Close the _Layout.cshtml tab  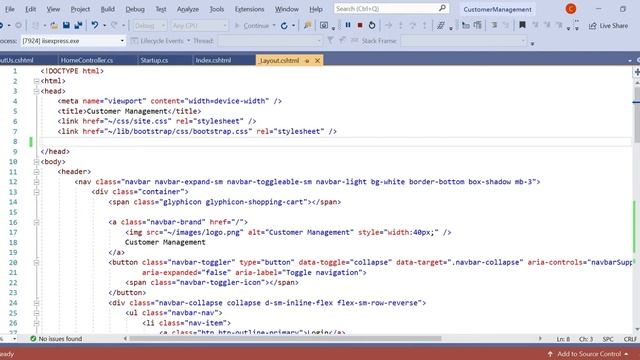coord(317,60)
